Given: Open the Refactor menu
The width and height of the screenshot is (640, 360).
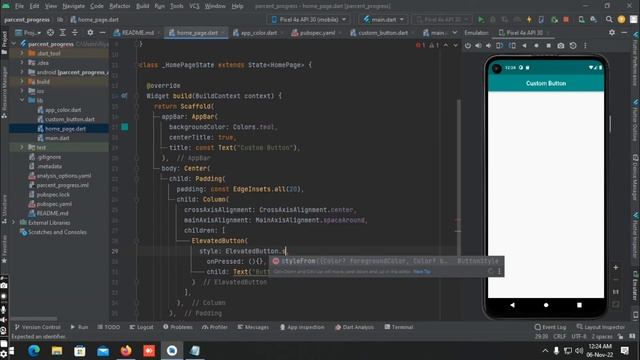Looking at the screenshot, I should click(x=120, y=6).
